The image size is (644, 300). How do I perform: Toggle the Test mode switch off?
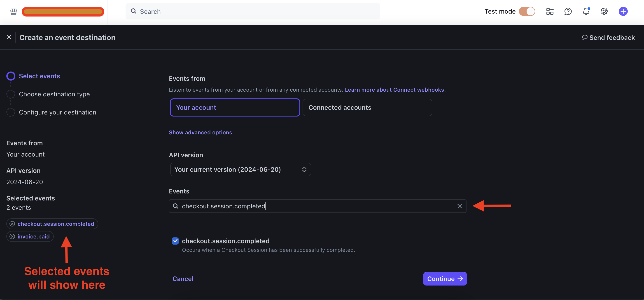(527, 11)
